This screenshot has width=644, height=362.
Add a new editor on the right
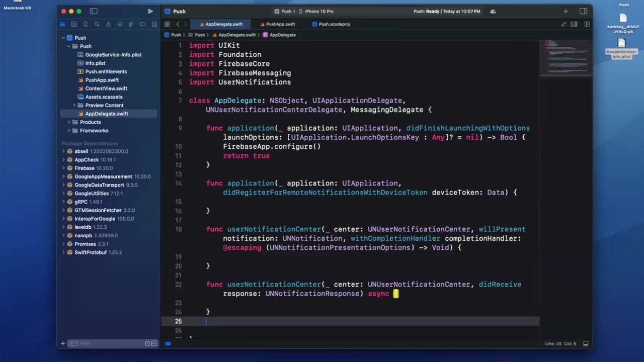pos(586,24)
